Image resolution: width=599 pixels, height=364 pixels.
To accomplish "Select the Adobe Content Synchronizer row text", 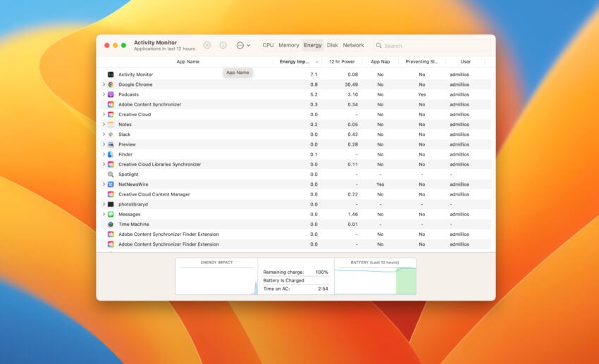I will click(x=149, y=104).
